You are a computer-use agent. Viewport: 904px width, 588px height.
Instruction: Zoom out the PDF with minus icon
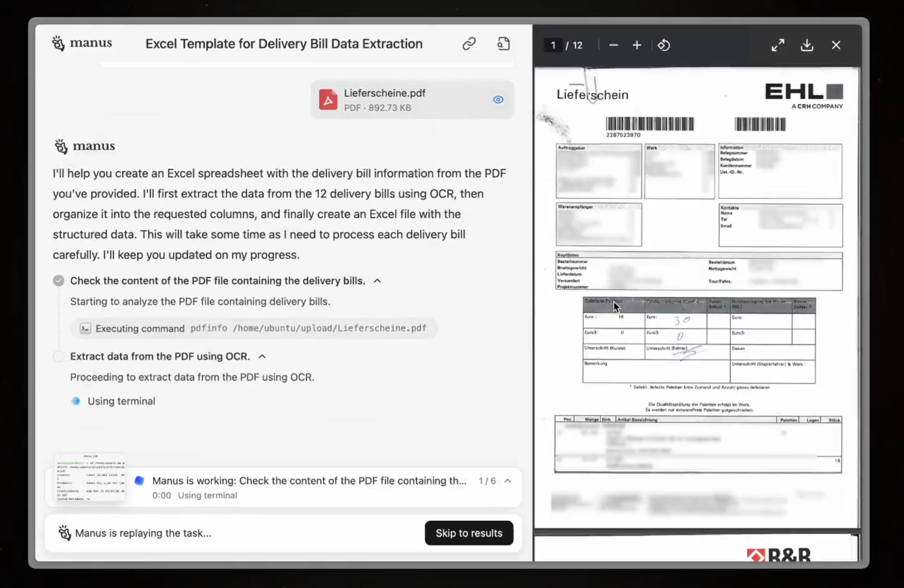pyautogui.click(x=613, y=45)
